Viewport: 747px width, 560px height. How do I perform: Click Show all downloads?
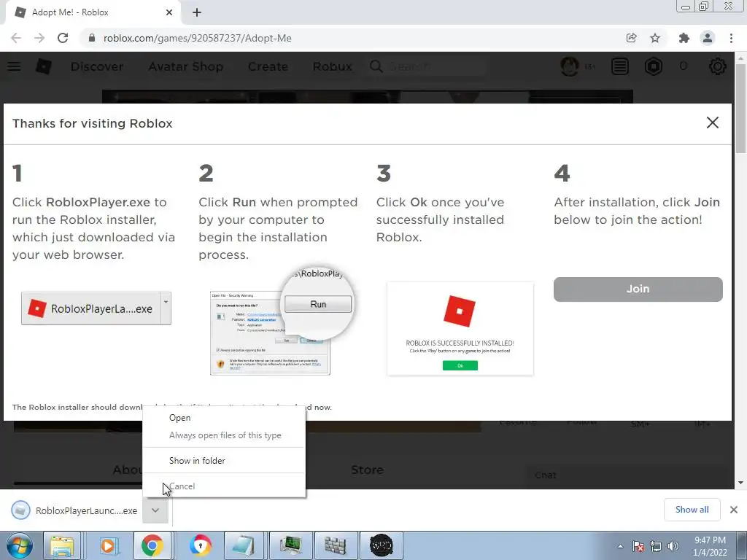point(692,510)
